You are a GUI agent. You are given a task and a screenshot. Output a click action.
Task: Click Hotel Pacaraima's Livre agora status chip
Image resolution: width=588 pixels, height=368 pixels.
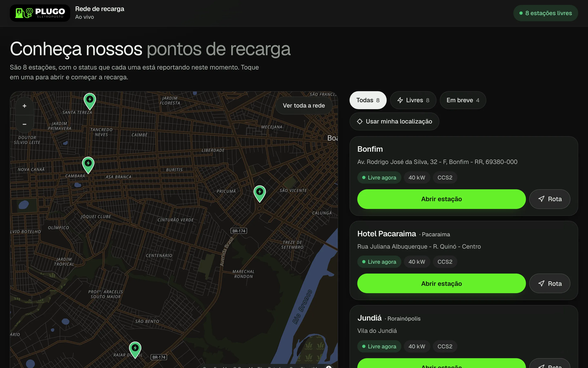click(379, 262)
